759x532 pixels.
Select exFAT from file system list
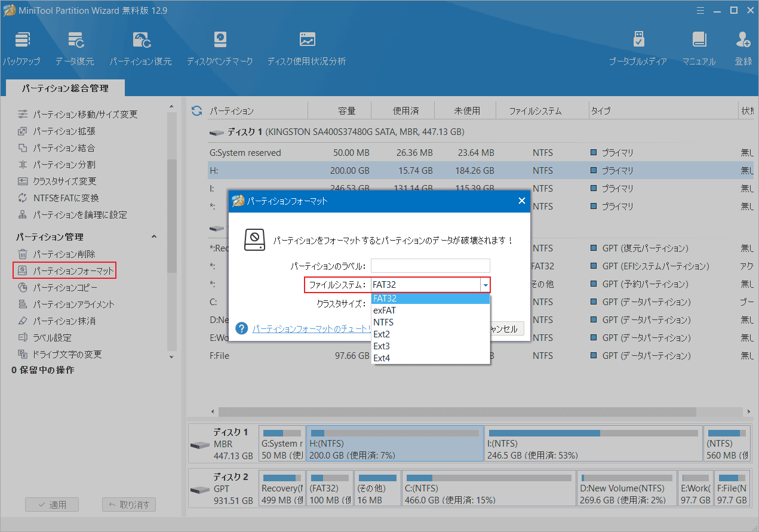click(431, 310)
